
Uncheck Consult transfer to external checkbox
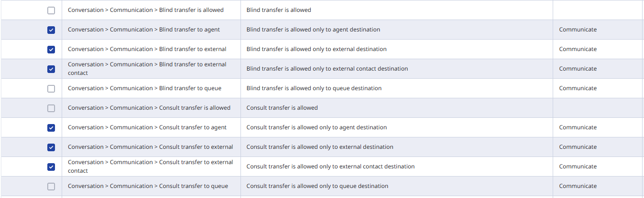pos(51,147)
